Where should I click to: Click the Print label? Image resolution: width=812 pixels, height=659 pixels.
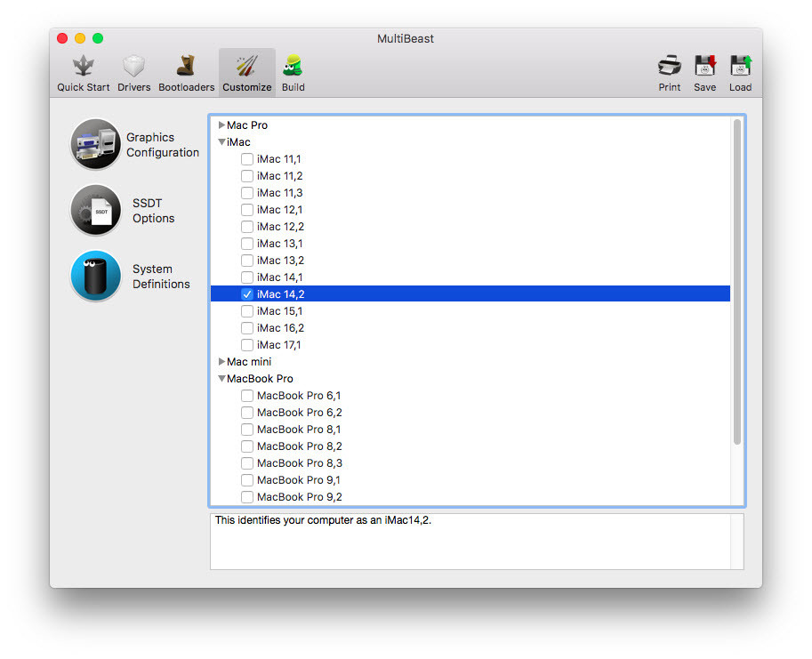pyautogui.click(x=669, y=87)
